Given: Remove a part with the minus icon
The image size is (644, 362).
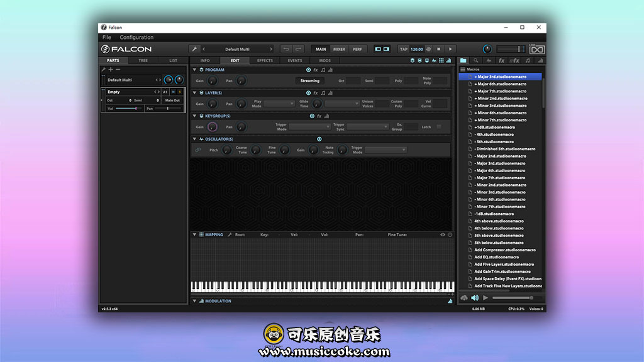Looking at the screenshot, I should tap(118, 70).
